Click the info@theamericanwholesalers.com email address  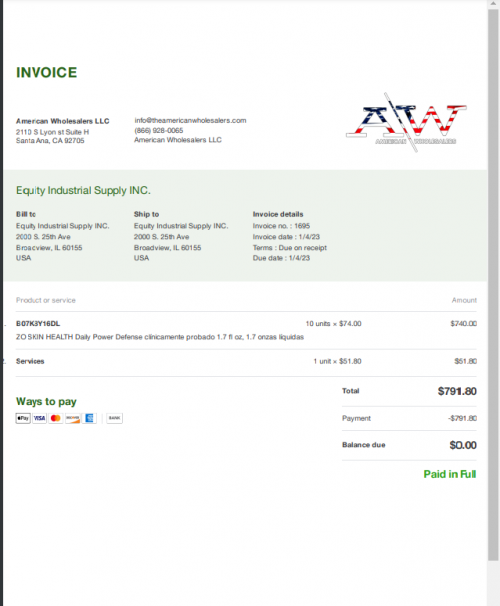[190, 121]
